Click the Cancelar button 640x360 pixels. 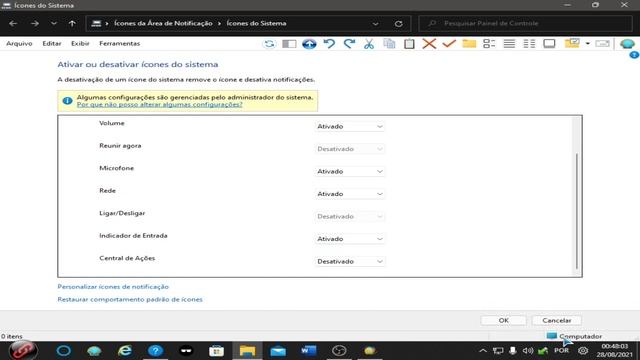pos(557,320)
